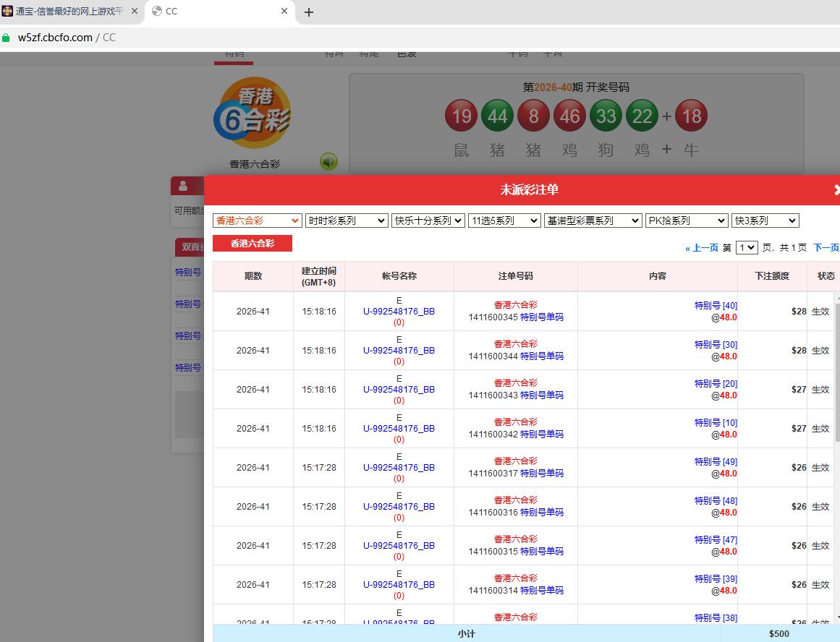Close the 通宝 browser tab

coord(134,12)
